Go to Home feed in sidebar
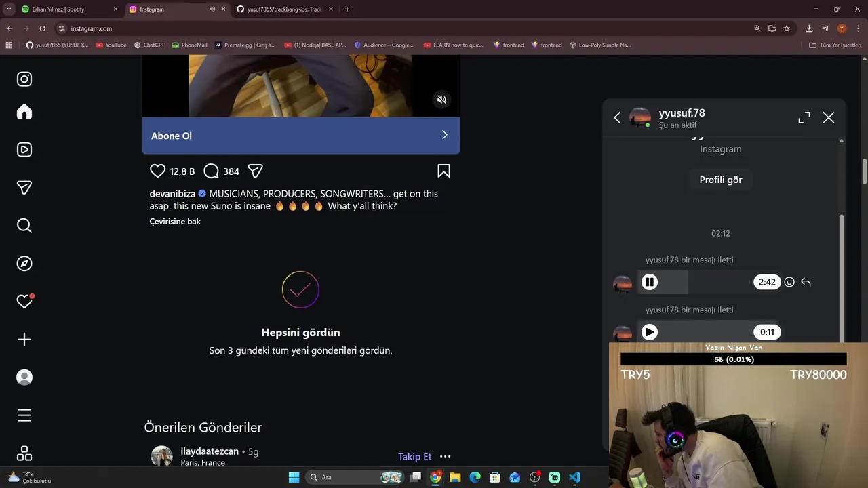The width and height of the screenshot is (868, 488). coord(24,112)
